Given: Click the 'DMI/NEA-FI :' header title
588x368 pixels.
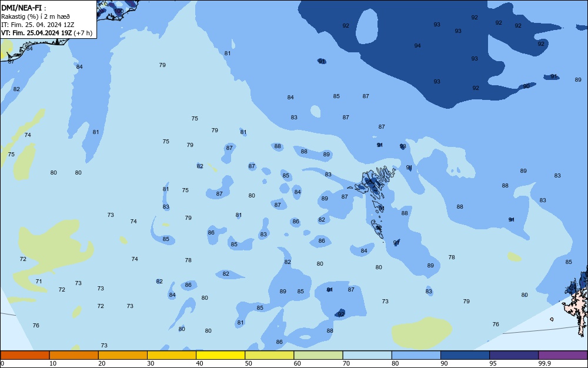Looking at the screenshot, I should coord(24,8).
